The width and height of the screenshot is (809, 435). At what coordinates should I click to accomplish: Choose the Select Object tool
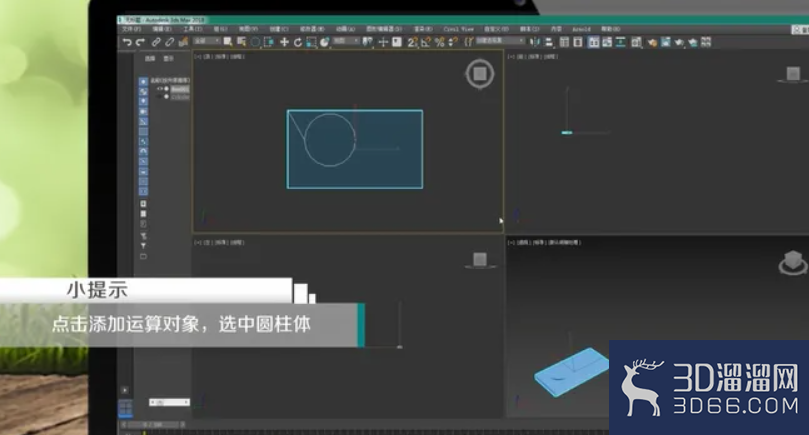pos(228,42)
